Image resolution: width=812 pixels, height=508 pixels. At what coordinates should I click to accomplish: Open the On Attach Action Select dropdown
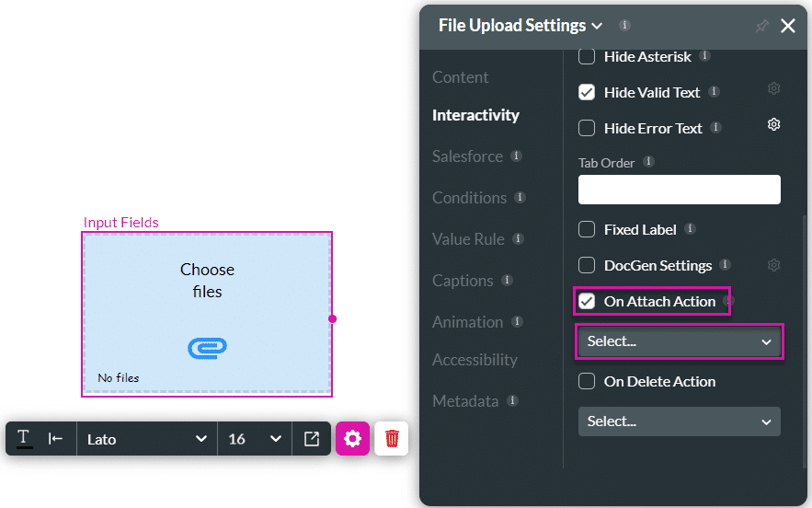point(680,341)
